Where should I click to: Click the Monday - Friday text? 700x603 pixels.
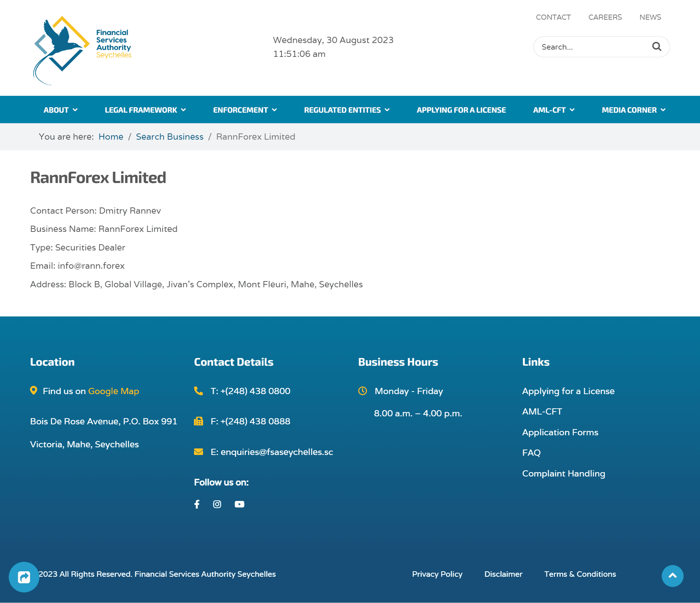pyautogui.click(x=409, y=391)
